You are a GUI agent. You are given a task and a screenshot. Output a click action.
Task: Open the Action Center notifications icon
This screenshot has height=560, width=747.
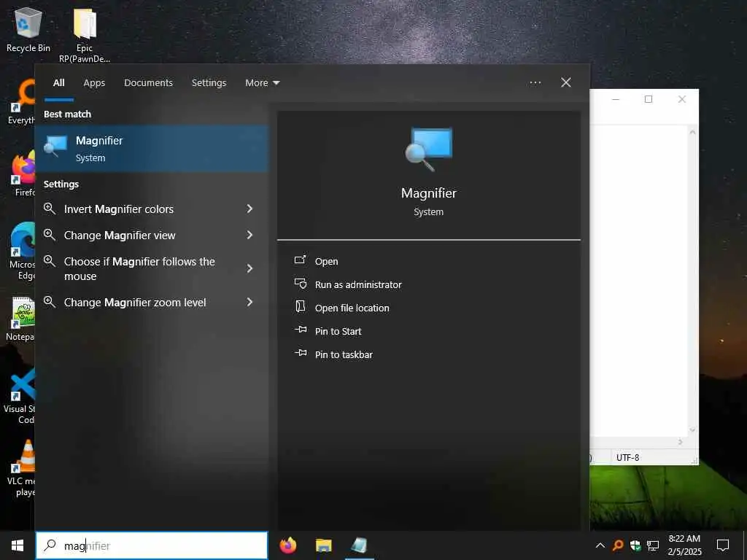(723, 545)
